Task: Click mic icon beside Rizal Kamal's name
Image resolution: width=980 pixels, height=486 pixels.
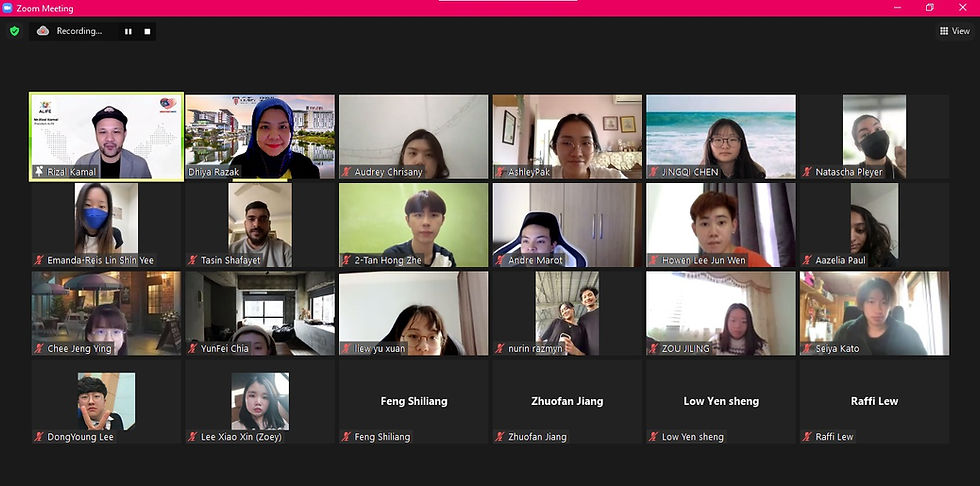Action: click(39, 172)
